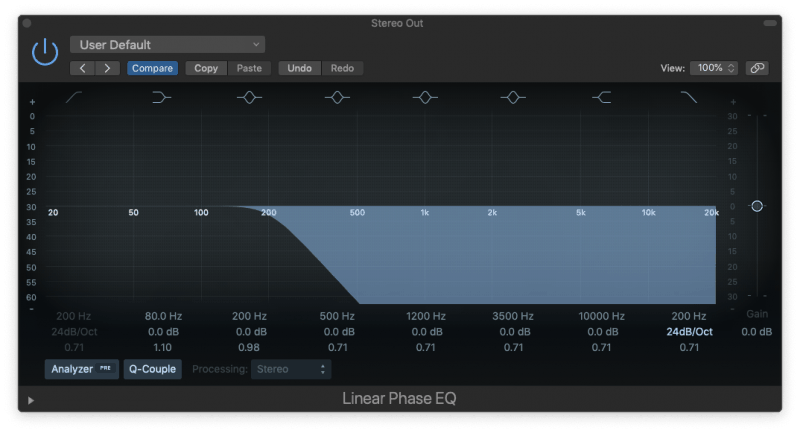Screen dimensions: 800x433
Task: Click the Paste button
Action: click(249, 68)
